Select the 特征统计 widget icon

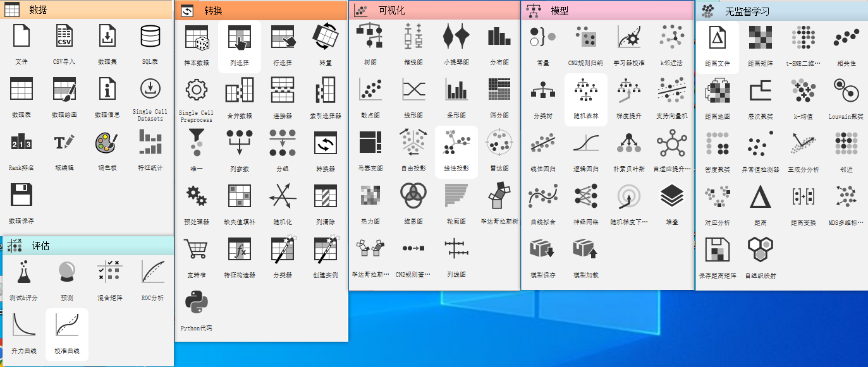click(x=150, y=142)
